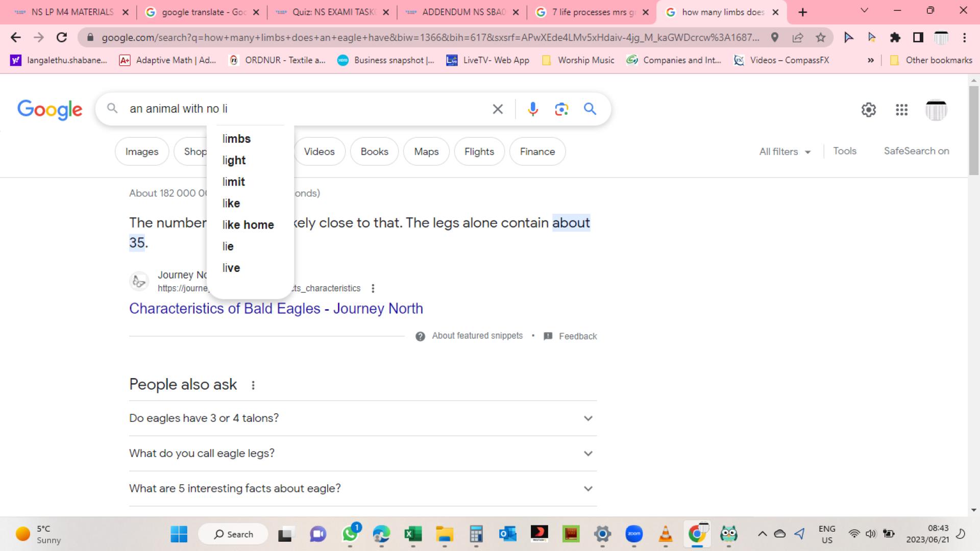Open SafeSearch on setting
This screenshot has width=980, height=551.
pyautogui.click(x=916, y=151)
